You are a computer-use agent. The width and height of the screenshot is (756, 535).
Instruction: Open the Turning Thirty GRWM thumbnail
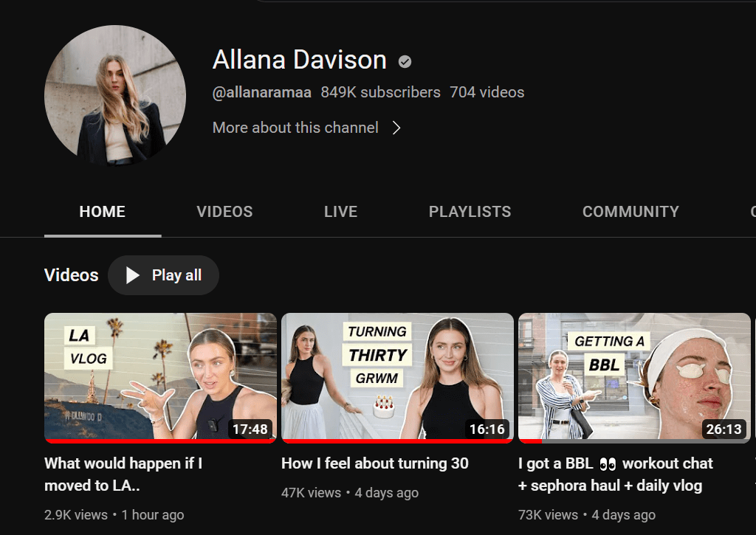pyautogui.click(x=397, y=377)
